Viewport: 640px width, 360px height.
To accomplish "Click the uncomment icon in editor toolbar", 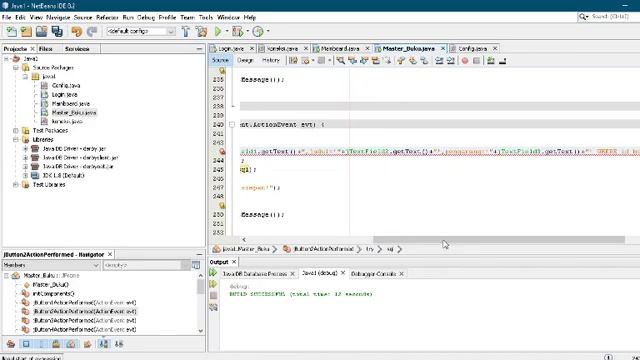I will (x=491, y=60).
